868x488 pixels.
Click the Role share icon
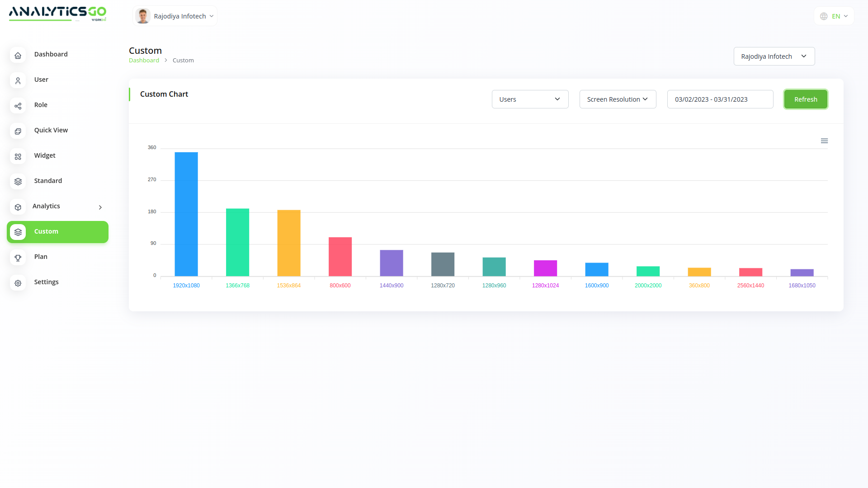(x=18, y=106)
